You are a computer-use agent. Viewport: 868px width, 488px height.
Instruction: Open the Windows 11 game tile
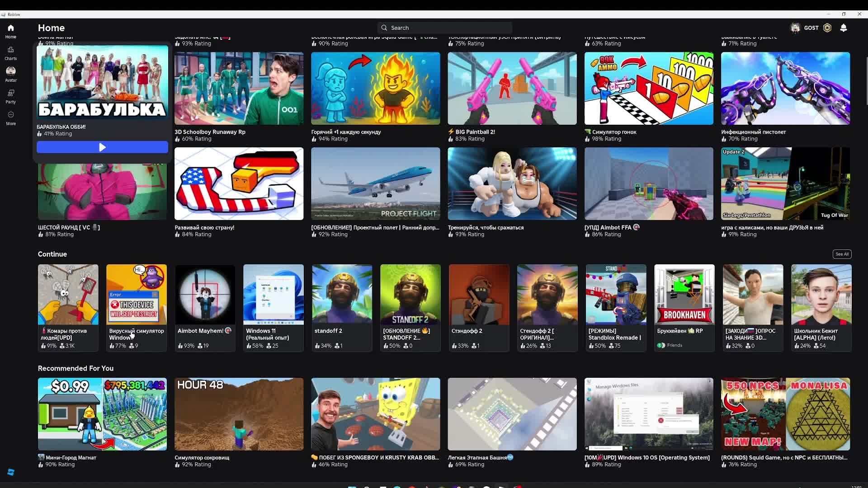273,295
